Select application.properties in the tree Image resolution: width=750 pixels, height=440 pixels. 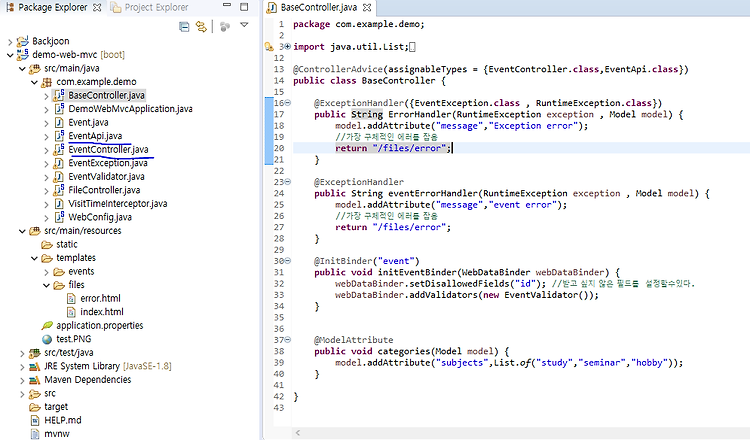point(99,325)
